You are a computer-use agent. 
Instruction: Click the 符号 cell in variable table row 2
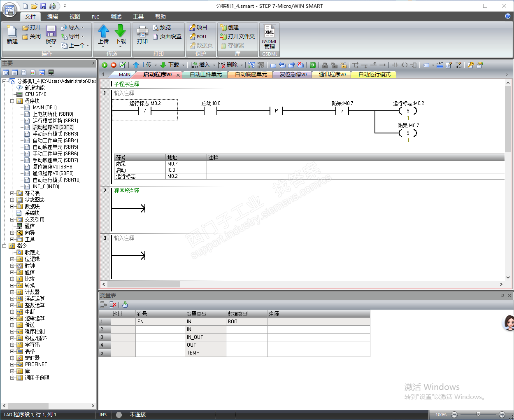(x=160, y=329)
